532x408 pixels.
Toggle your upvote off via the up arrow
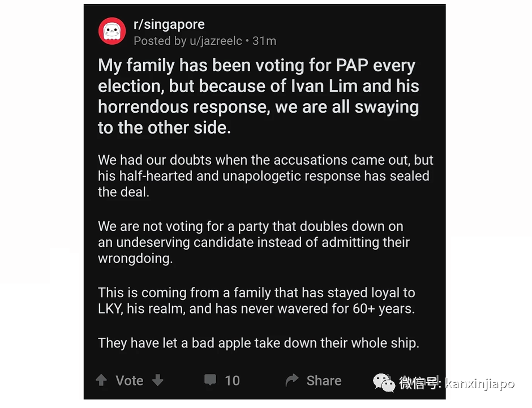tap(102, 380)
